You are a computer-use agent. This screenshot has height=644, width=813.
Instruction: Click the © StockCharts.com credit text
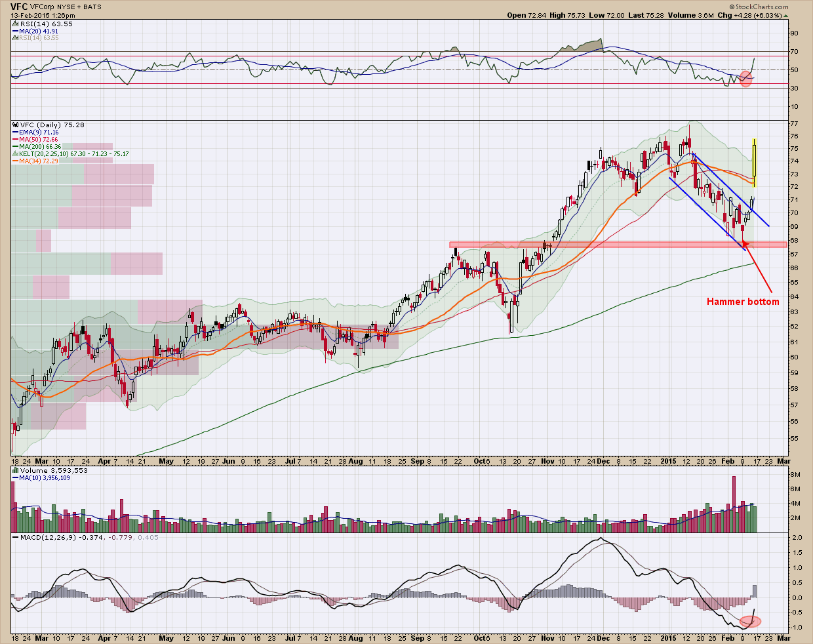(758, 6)
